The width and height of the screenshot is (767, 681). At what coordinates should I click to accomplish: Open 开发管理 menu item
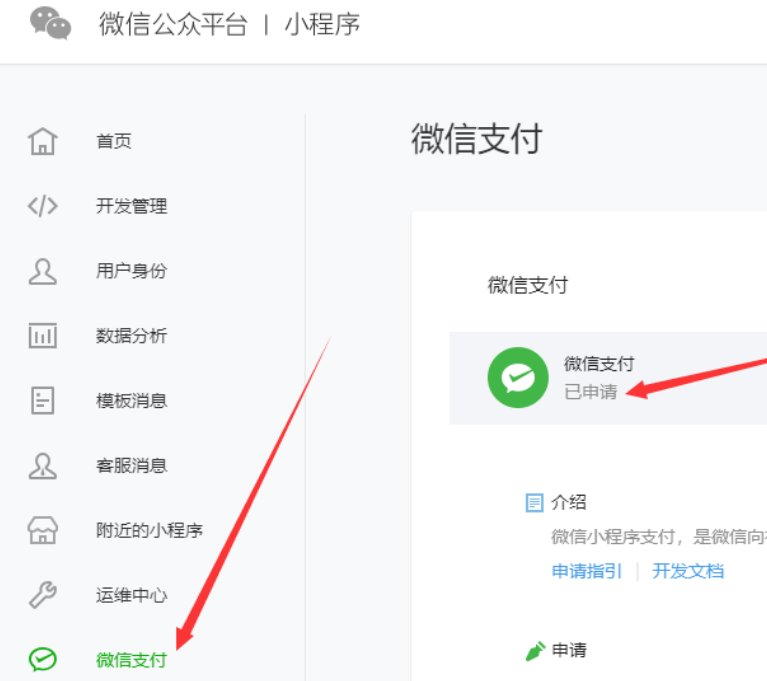132,205
